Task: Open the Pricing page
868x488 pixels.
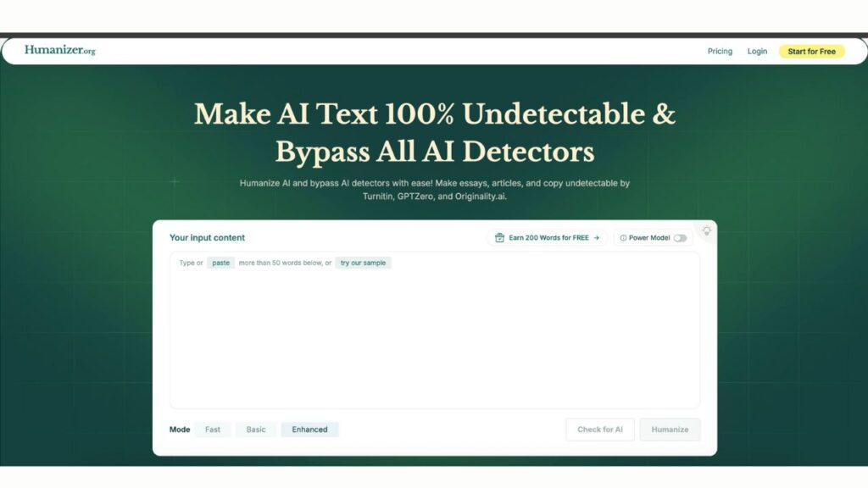Action: point(720,52)
